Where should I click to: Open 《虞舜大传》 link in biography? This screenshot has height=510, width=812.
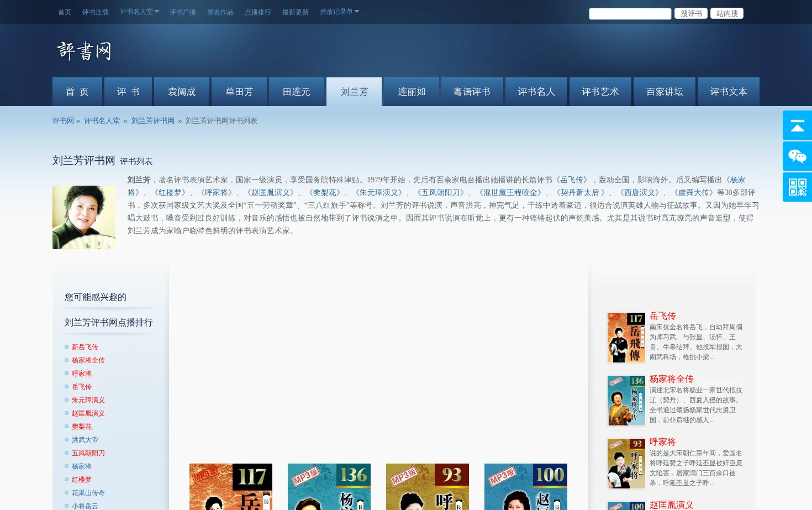tap(694, 193)
